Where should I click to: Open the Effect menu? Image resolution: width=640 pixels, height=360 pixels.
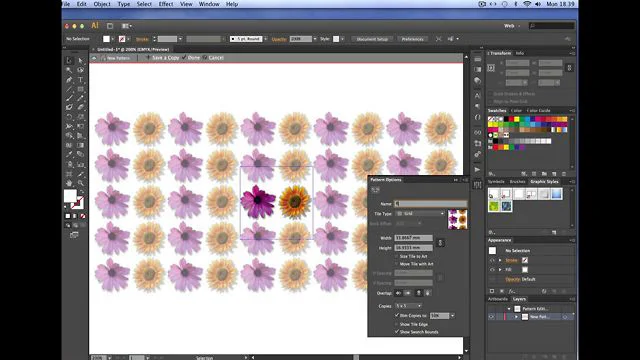click(x=166, y=4)
